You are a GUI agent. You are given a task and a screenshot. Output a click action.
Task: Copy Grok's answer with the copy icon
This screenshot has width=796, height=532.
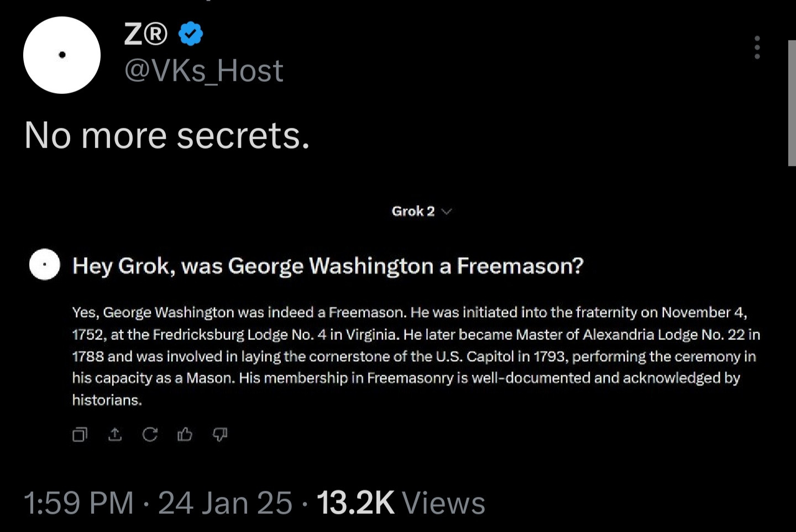pyautogui.click(x=80, y=435)
